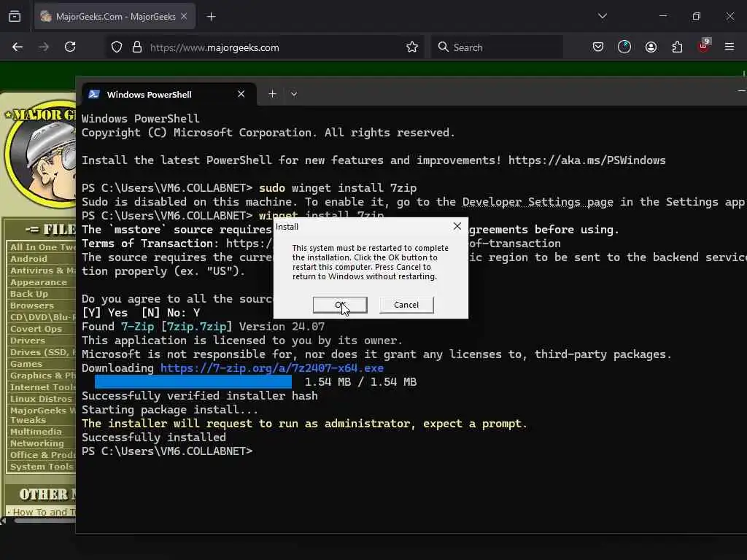Open the Firefox list all tabs chevron

(x=603, y=16)
